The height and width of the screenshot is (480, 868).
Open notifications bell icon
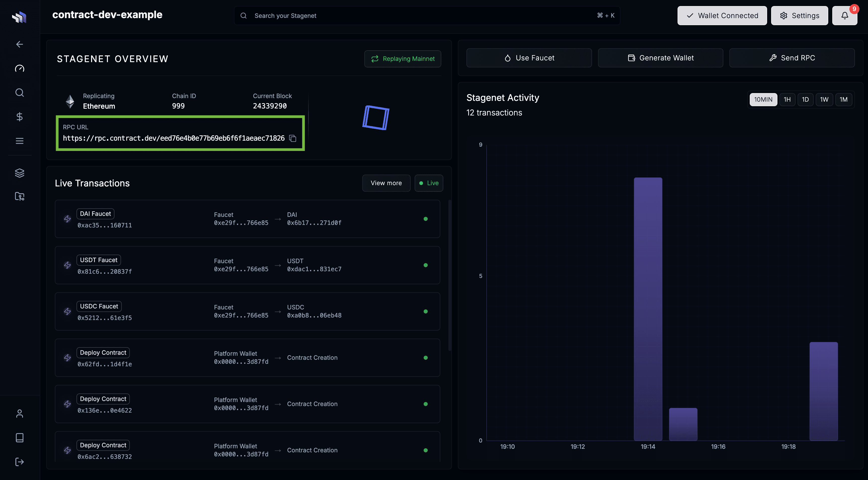pos(844,16)
